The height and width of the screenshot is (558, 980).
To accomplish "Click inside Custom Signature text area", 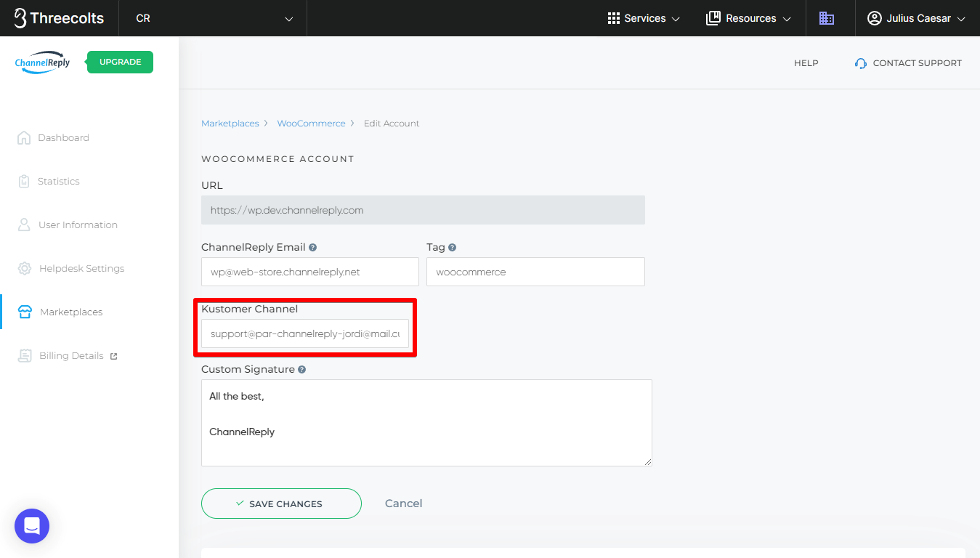I will pyautogui.click(x=426, y=423).
